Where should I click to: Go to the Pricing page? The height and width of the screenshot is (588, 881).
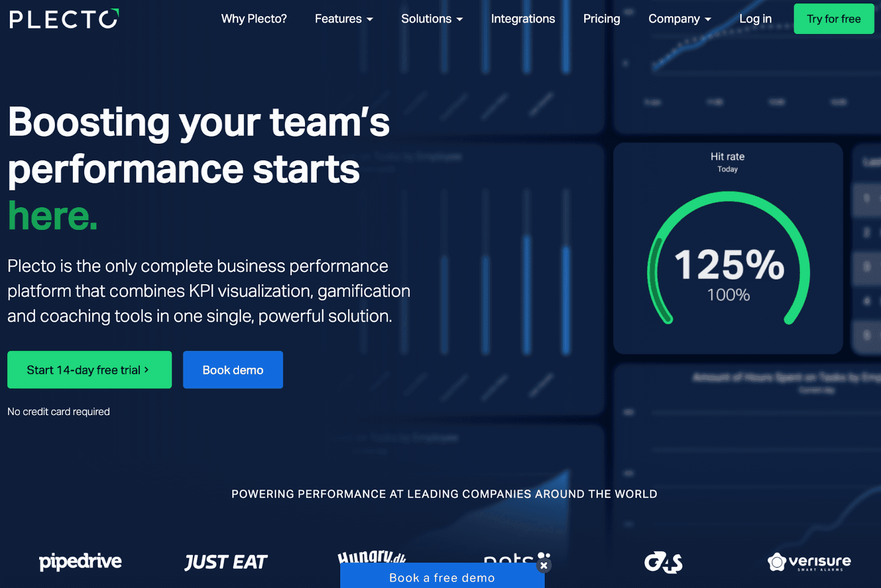click(602, 19)
